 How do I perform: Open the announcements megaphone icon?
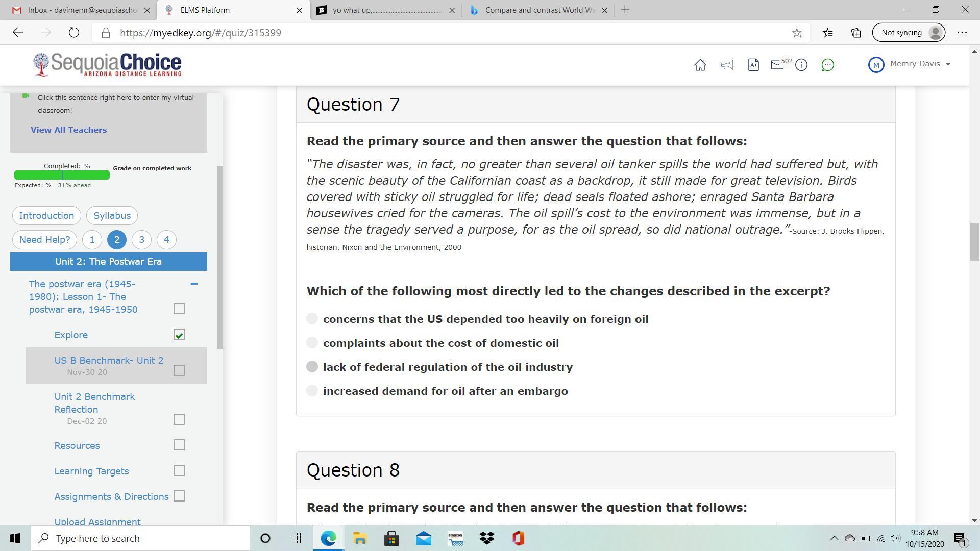(x=727, y=65)
